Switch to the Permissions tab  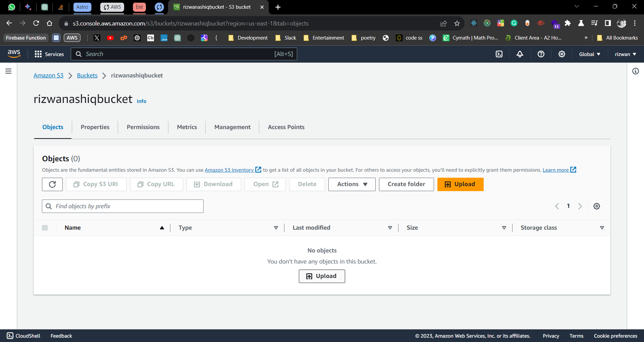point(143,127)
